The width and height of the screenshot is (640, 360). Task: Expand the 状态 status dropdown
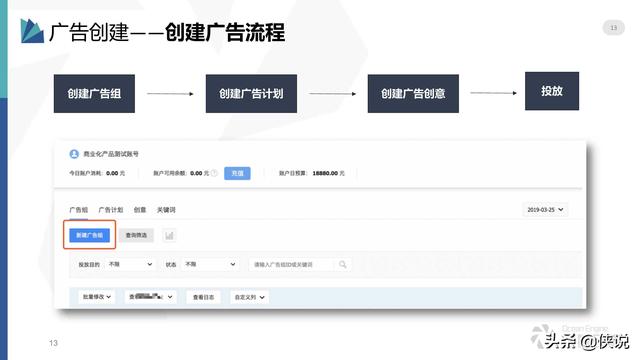point(211,264)
